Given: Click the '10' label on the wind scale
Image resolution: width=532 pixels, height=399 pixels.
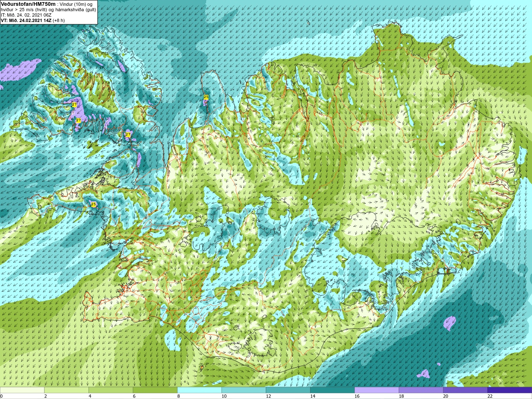Looking at the screenshot, I should pyautogui.click(x=224, y=396).
